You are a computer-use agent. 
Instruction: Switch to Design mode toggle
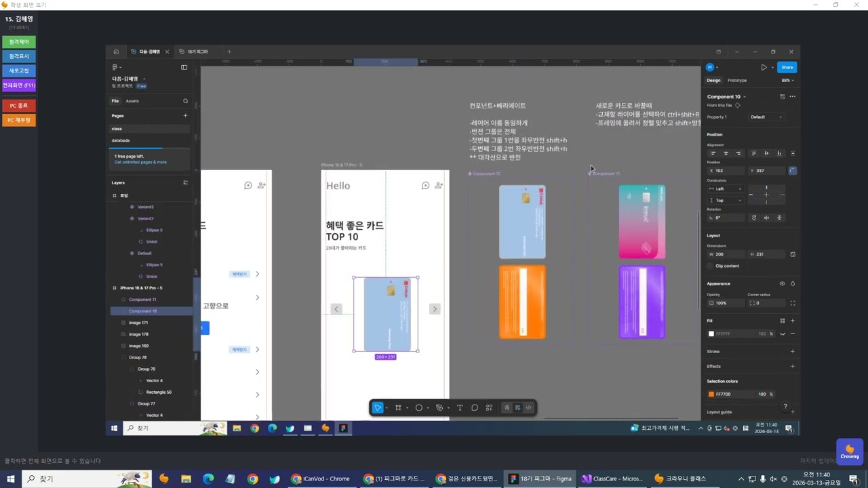pos(517,407)
